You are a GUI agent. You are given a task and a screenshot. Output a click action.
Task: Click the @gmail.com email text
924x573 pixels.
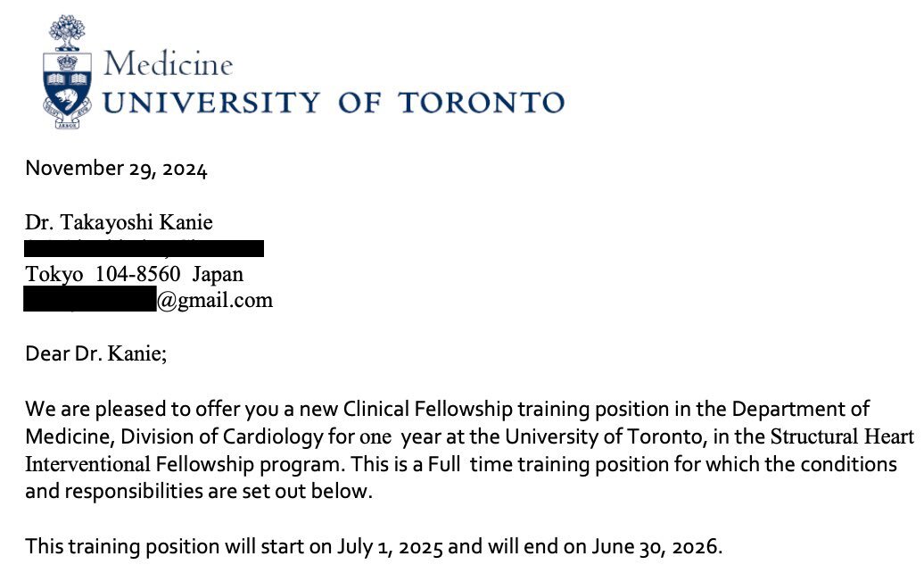point(215,300)
